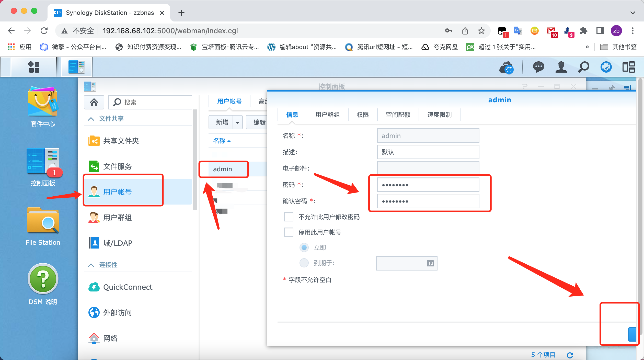Enable 不允许此用户修改密码 checkbox

point(288,217)
